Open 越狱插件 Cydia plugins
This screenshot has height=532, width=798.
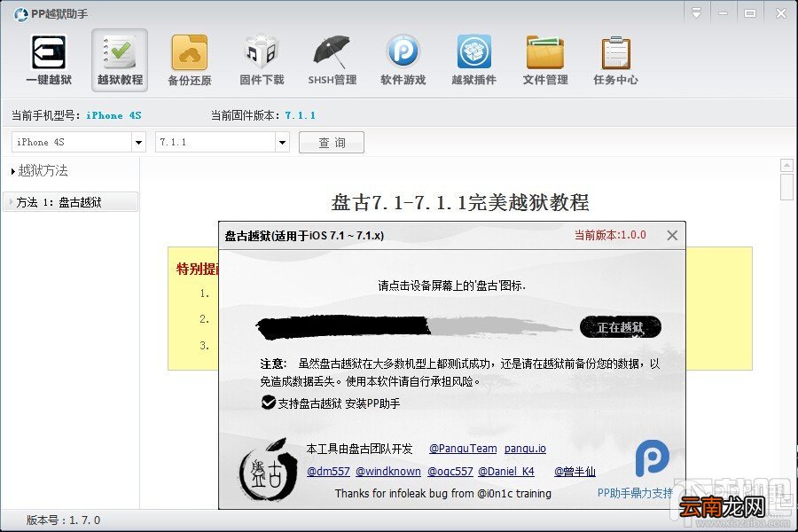click(x=473, y=60)
